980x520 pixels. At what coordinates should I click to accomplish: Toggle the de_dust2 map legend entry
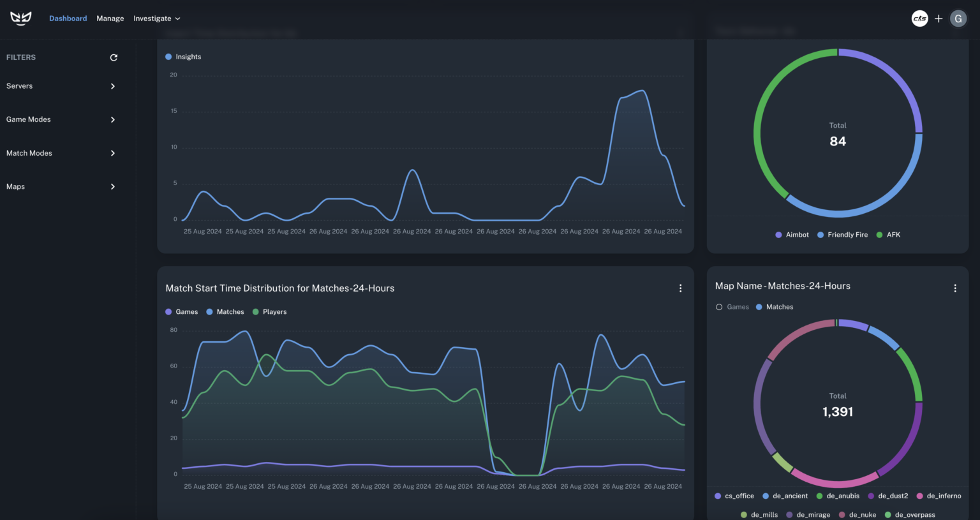point(887,496)
